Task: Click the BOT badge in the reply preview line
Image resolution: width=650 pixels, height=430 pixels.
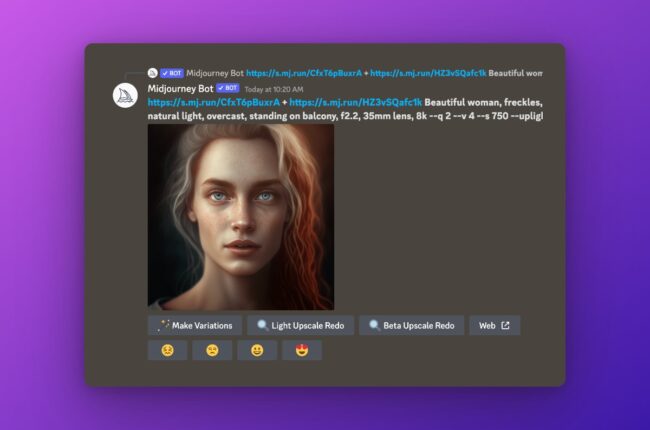Action: click(171, 73)
